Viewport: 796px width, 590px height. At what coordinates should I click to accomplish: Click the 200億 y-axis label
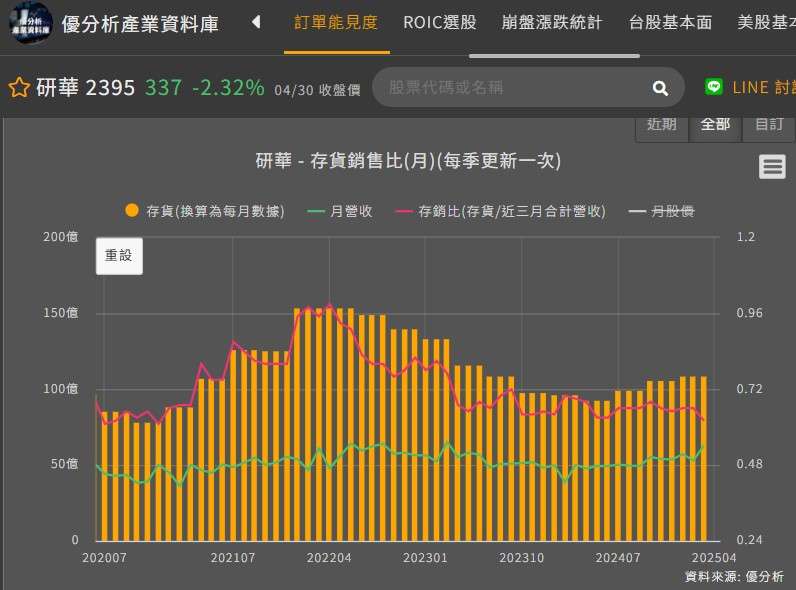coord(61,237)
